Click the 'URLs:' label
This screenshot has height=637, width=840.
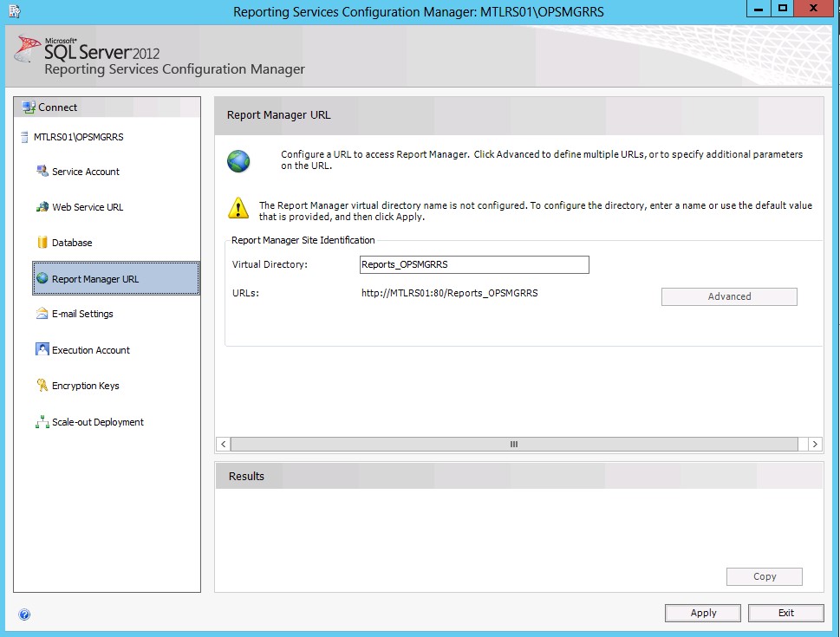[245, 293]
